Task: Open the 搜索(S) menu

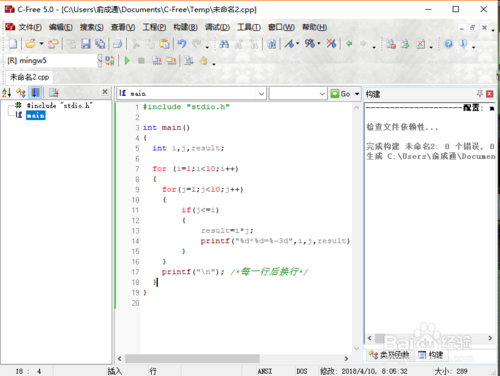Action: click(92, 27)
